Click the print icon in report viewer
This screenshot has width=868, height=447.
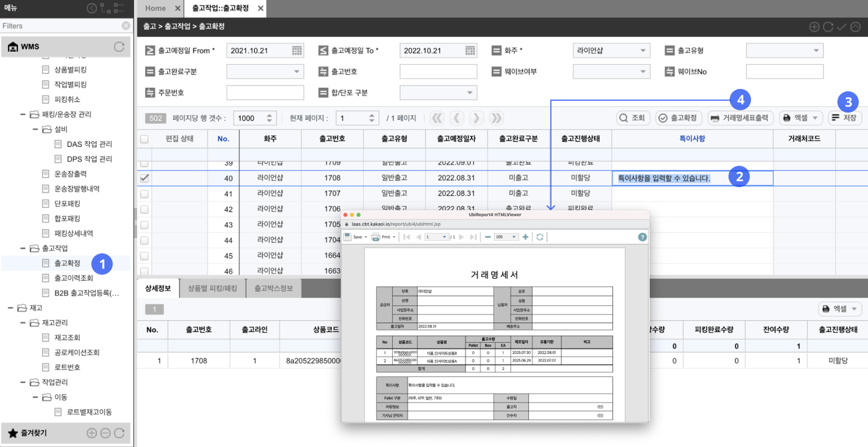tap(376, 237)
